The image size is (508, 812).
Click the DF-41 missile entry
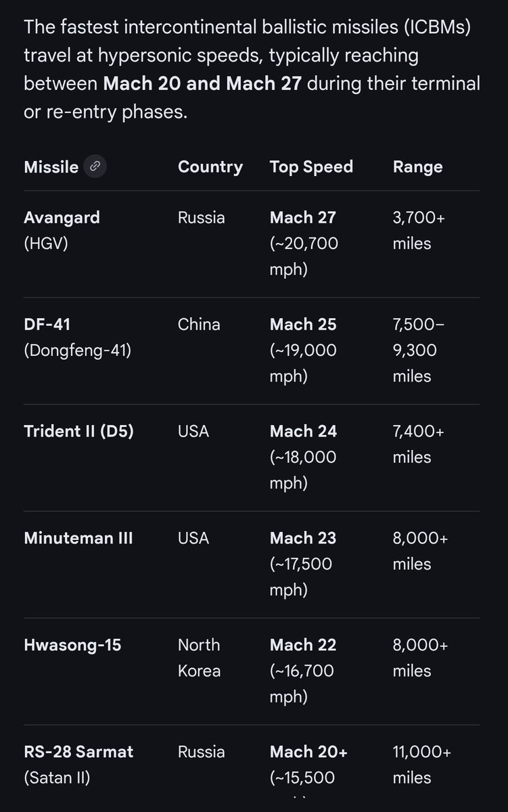47,324
